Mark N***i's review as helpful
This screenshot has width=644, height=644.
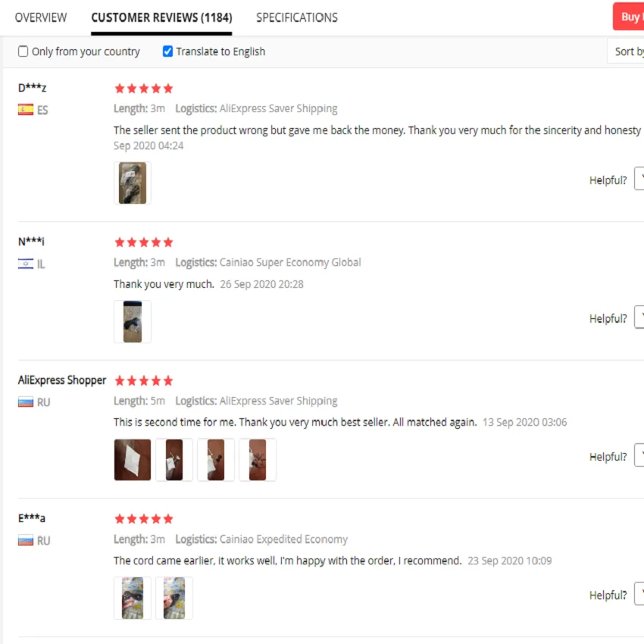click(639, 319)
